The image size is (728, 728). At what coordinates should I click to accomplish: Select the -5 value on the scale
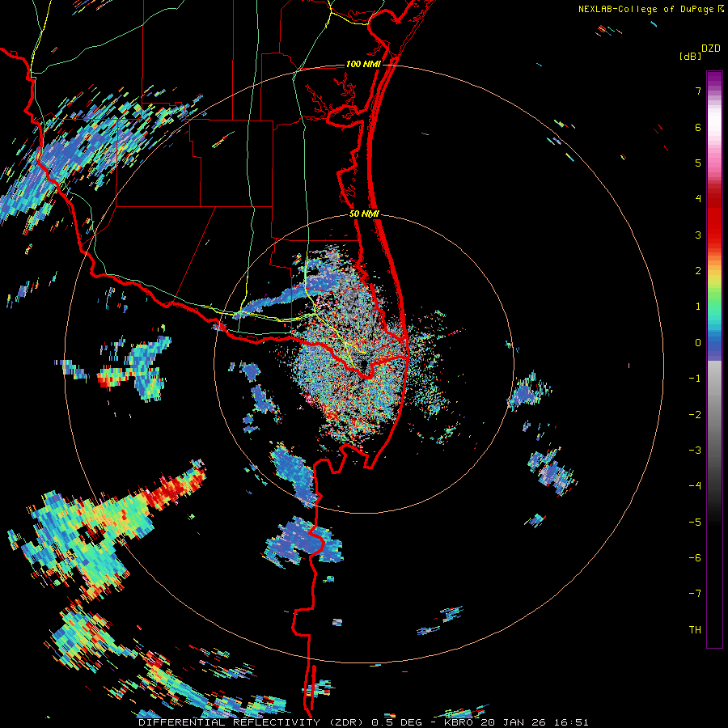click(x=695, y=523)
